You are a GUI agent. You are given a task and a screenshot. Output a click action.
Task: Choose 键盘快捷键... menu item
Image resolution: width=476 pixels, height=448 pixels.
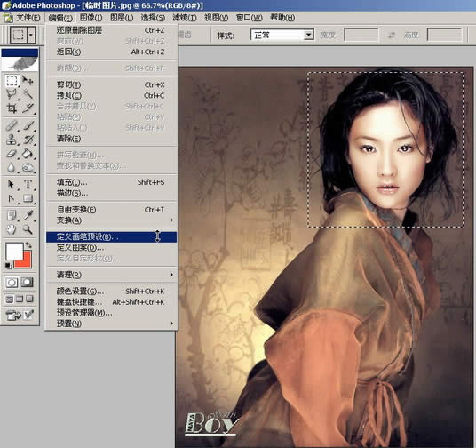click(x=111, y=302)
